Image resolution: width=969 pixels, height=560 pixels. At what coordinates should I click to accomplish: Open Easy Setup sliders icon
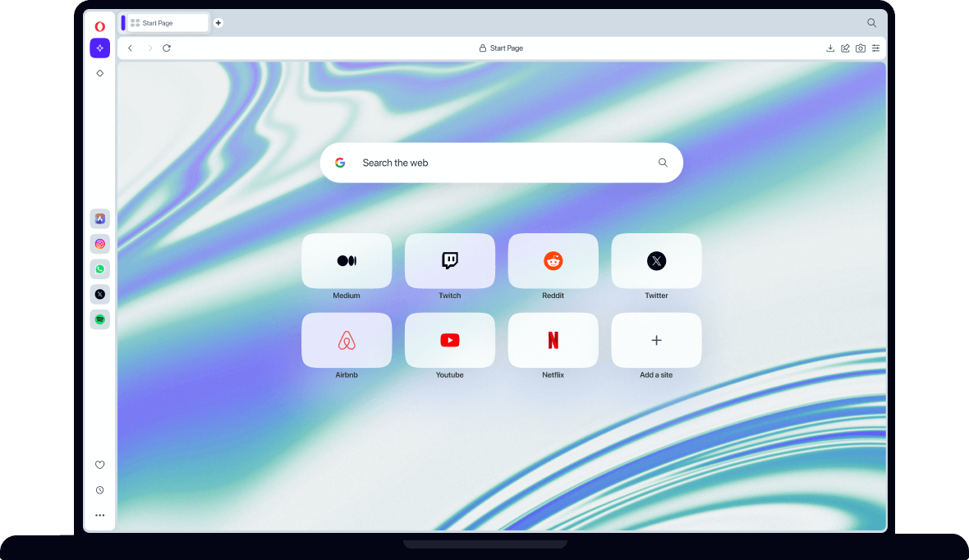[x=875, y=48]
